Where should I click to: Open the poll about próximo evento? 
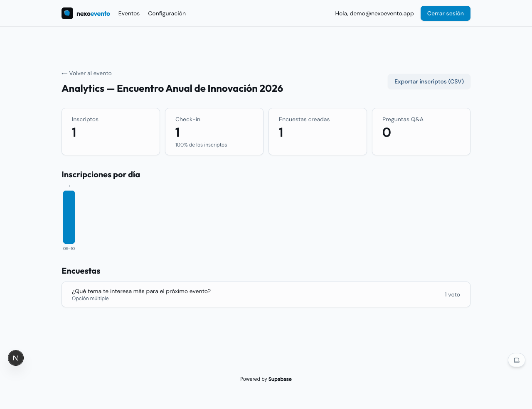click(x=266, y=294)
